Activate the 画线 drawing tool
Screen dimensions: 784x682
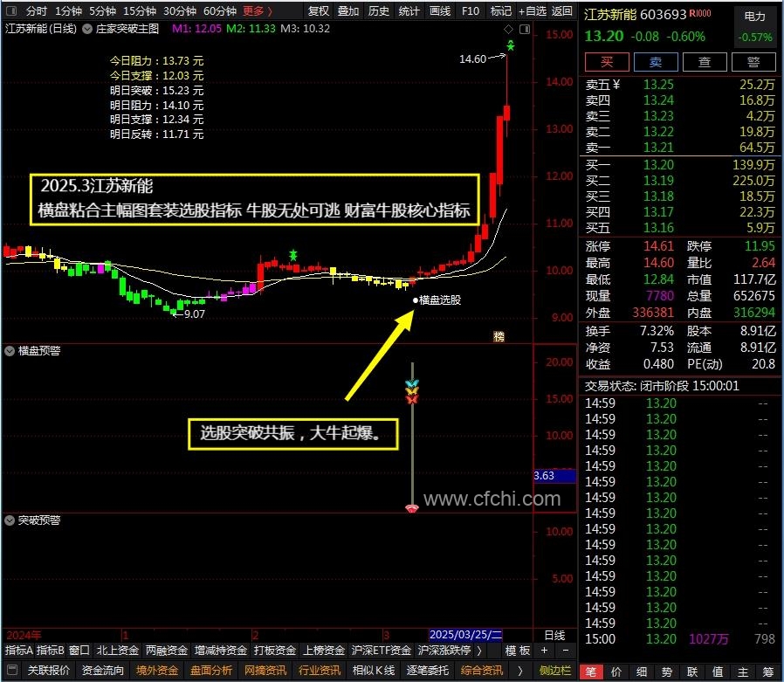pyautogui.click(x=440, y=11)
